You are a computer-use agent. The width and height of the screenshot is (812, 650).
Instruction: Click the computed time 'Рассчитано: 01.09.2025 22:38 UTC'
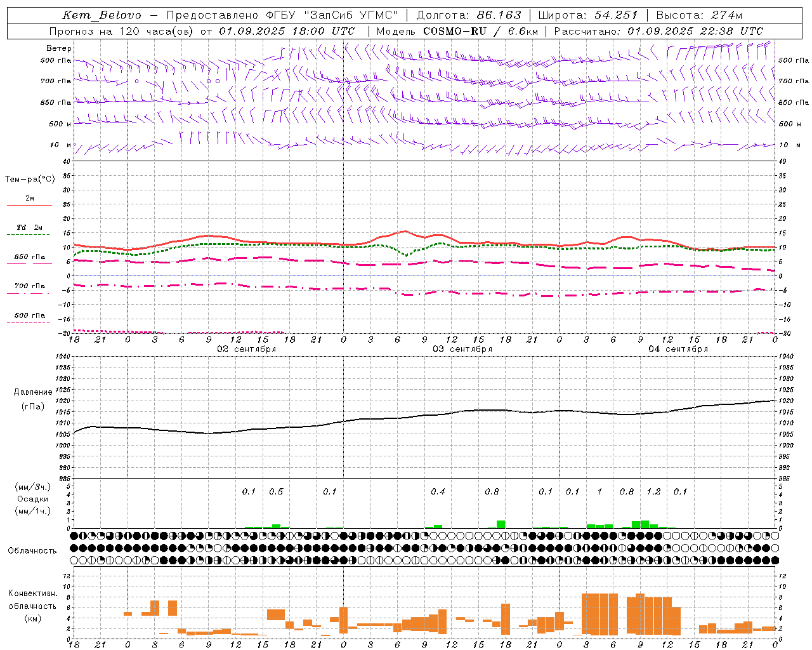[x=658, y=31]
